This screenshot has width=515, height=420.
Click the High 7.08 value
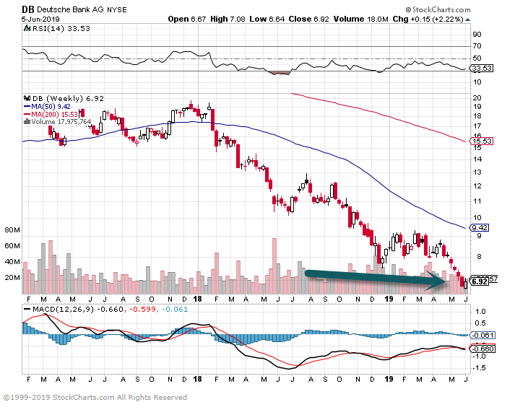[x=228, y=19]
